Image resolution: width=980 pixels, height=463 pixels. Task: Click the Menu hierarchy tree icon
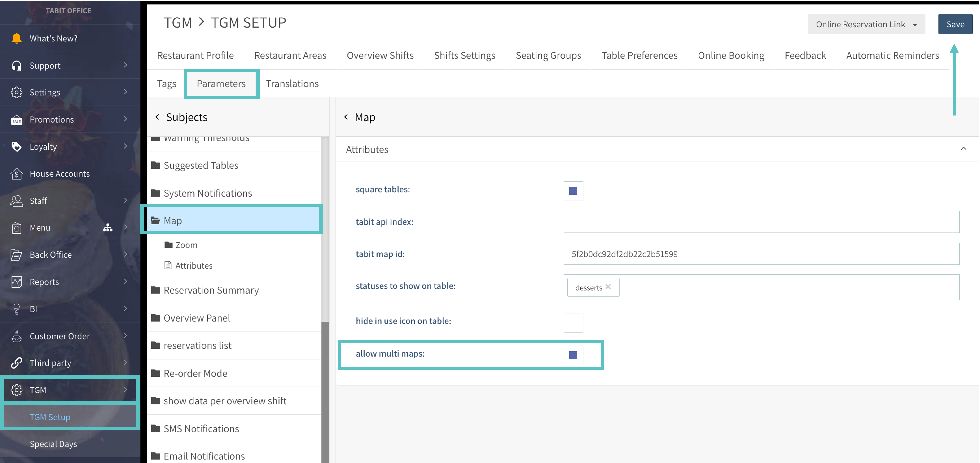[108, 228]
